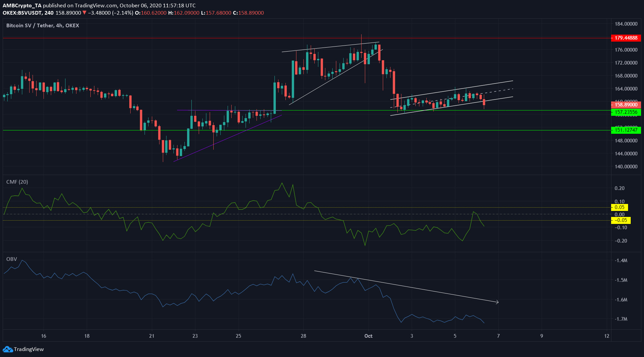Viewport: 644px width, 357px height.
Task: Click the 148.00000 price axis value
Action: coord(626,141)
